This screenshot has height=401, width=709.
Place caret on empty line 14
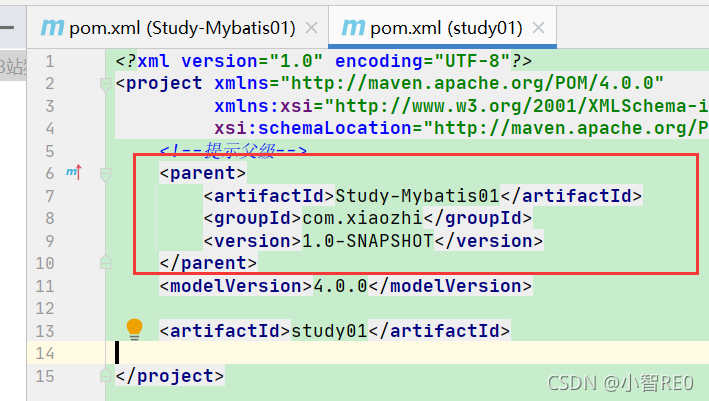pos(407,353)
